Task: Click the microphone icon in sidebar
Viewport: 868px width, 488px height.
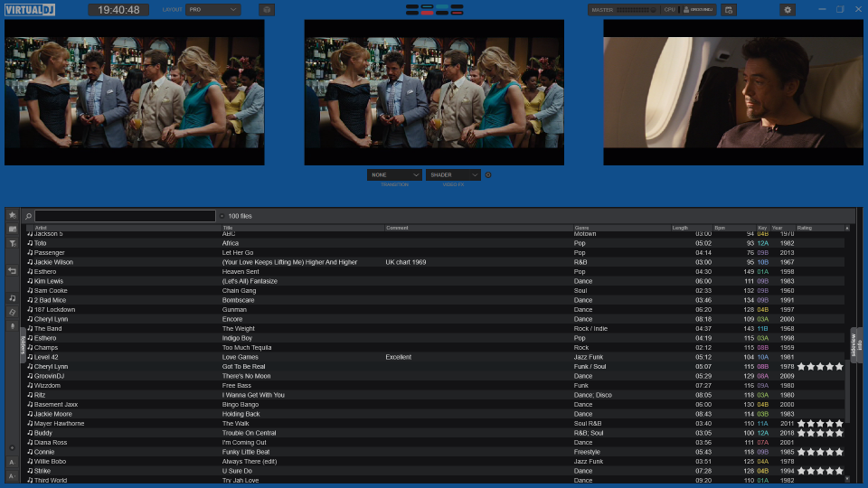Action: 12,326
